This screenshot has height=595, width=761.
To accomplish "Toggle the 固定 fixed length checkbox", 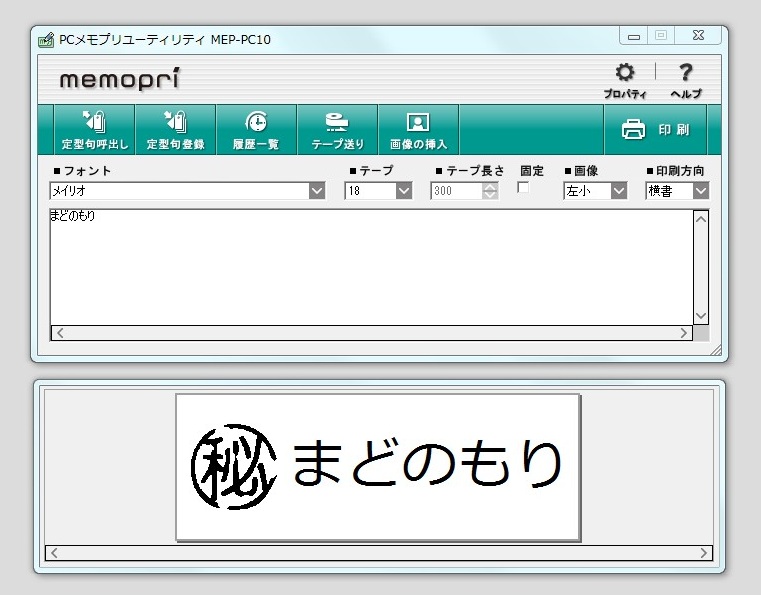I will pyautogui.click(x=523, y=187).
